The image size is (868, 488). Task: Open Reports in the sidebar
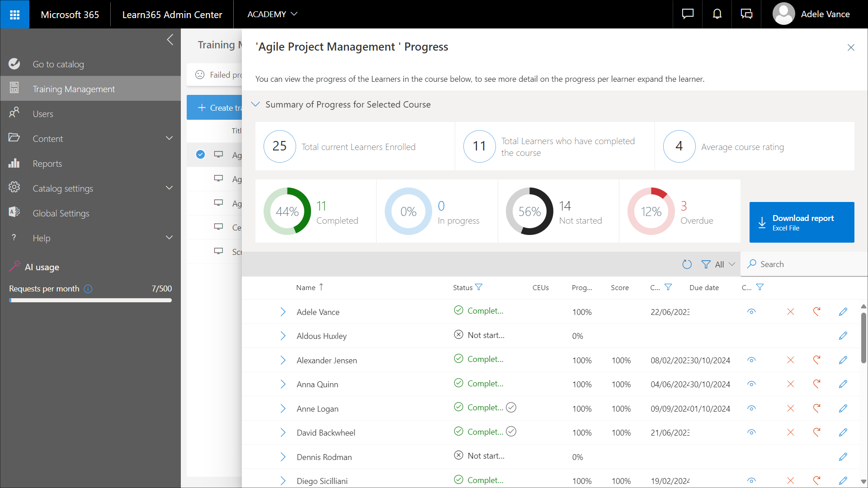47,164
